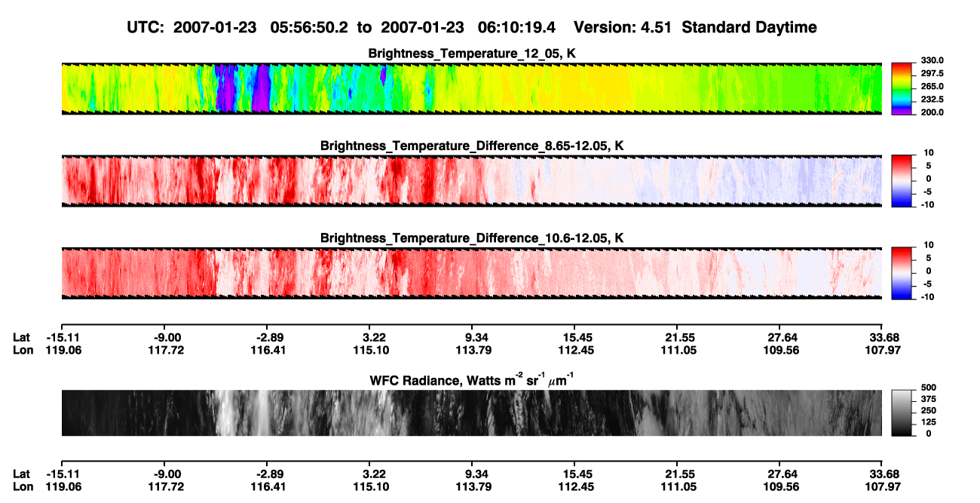The height and width of the screenshot is (503, 980).
Task: Click the rainbow colorbar for 12.05 brightness temperature
Action: pos(903,88)
